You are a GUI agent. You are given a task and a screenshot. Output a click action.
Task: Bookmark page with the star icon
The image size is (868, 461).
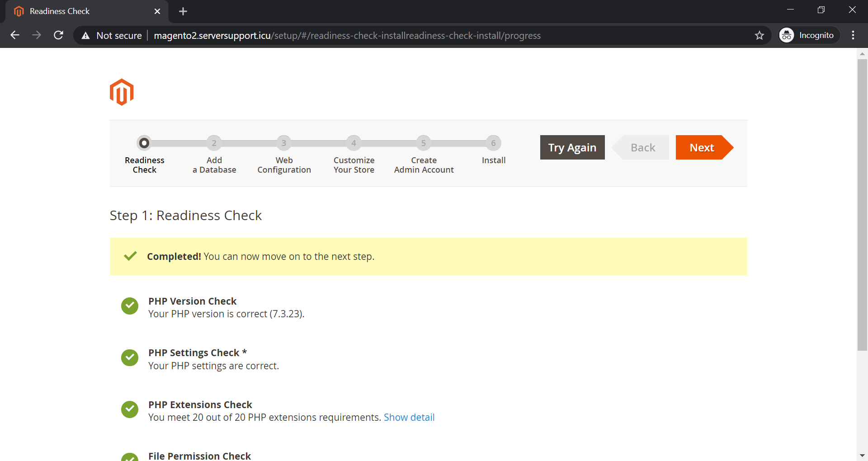pyautogui.click(x=759, y=35)
